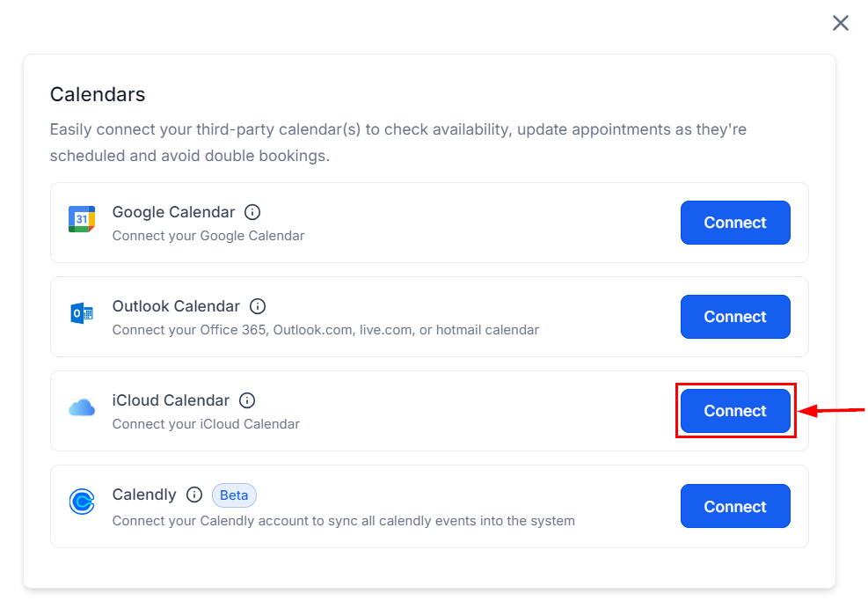Click Connect for Outlook Calendar

[735, 317]
